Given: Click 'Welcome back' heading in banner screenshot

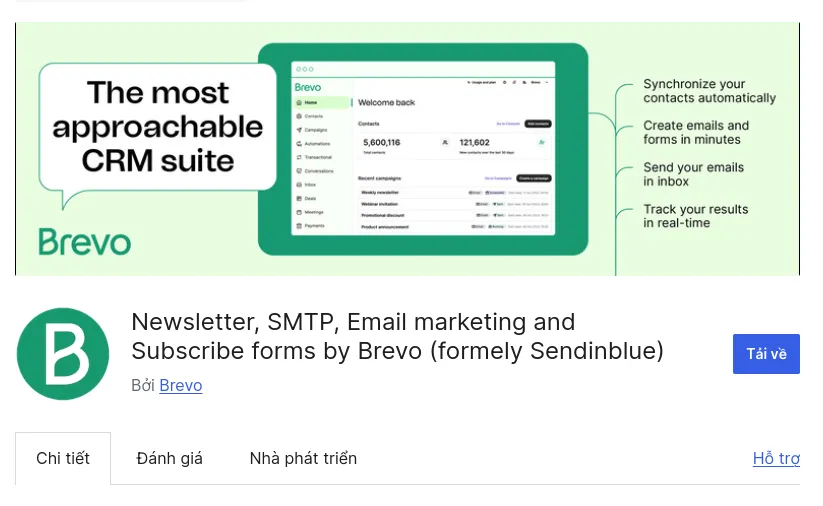Looking at the screenshot, I should point(386,102).
